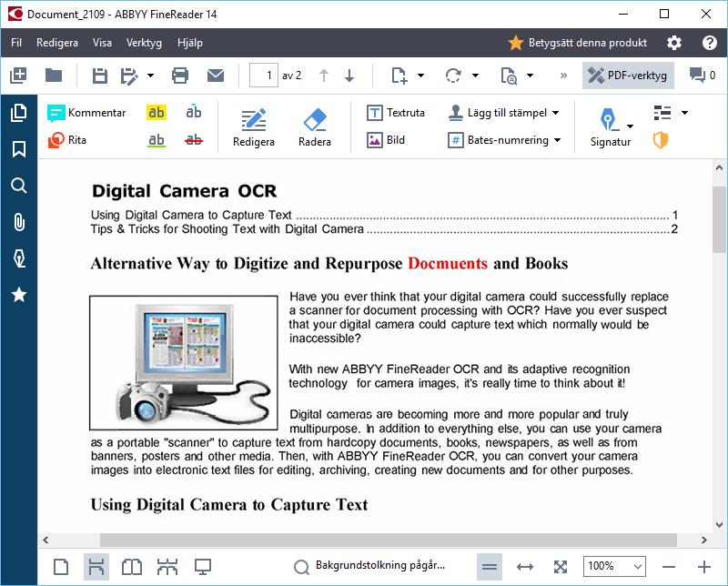Viewport: 728px width, 586px height.
Task: Open the comments panel speech bubble
Action: pyautogui.click(x=702, y=76)
